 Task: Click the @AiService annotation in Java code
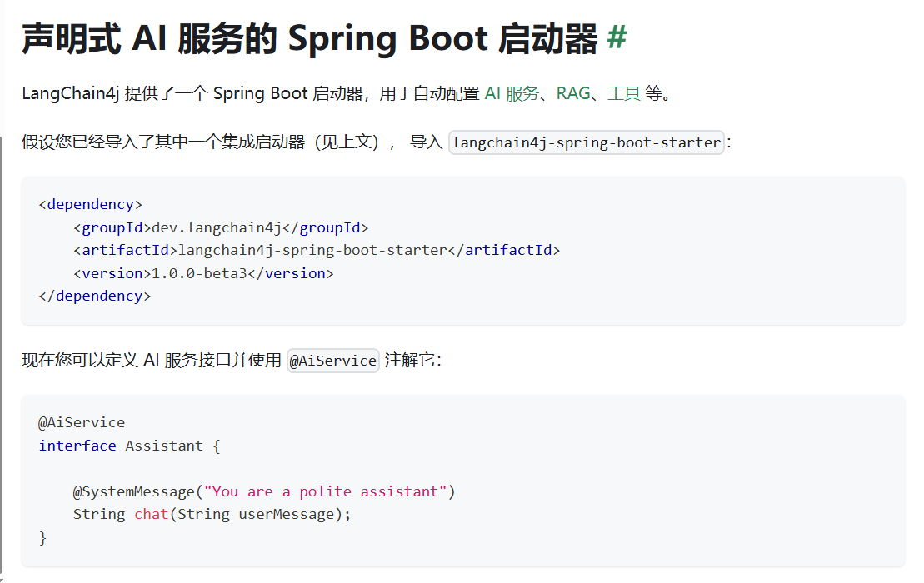82,422
